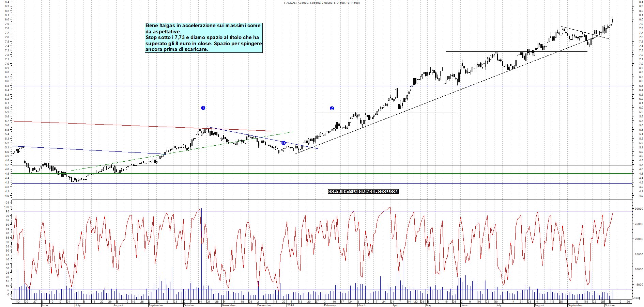Select the February label on time axis
This screenshot has height=307, width=644.
coord(329,305)
